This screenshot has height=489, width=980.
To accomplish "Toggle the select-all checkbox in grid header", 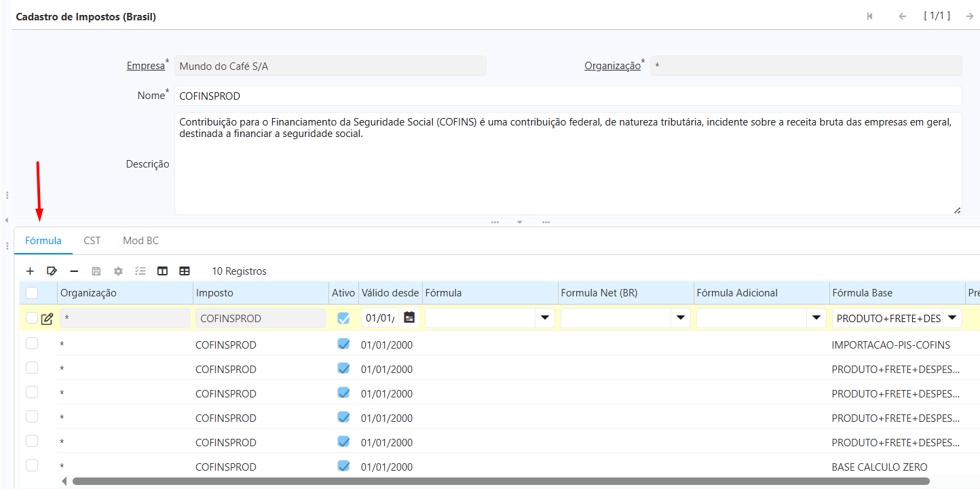I will 32,293.
